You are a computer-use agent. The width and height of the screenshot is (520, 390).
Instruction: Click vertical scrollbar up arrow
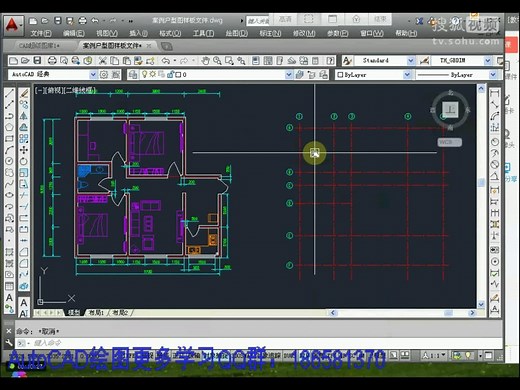481,89
